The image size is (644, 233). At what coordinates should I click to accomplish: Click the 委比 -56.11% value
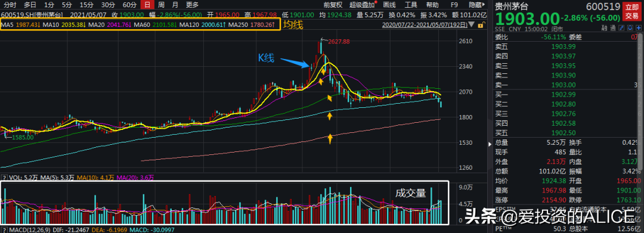553,38
